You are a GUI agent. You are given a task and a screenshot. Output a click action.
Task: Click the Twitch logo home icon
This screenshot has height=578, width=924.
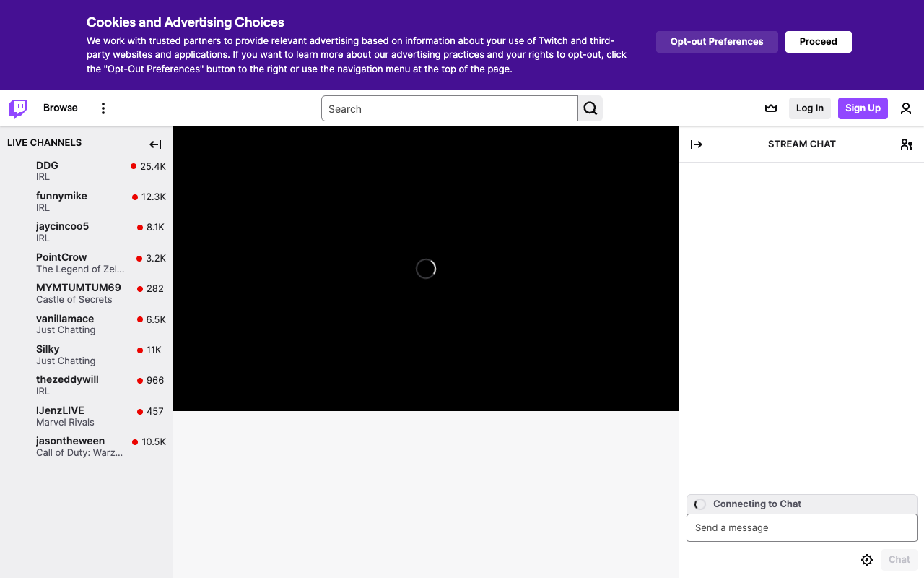coord(18,109)
